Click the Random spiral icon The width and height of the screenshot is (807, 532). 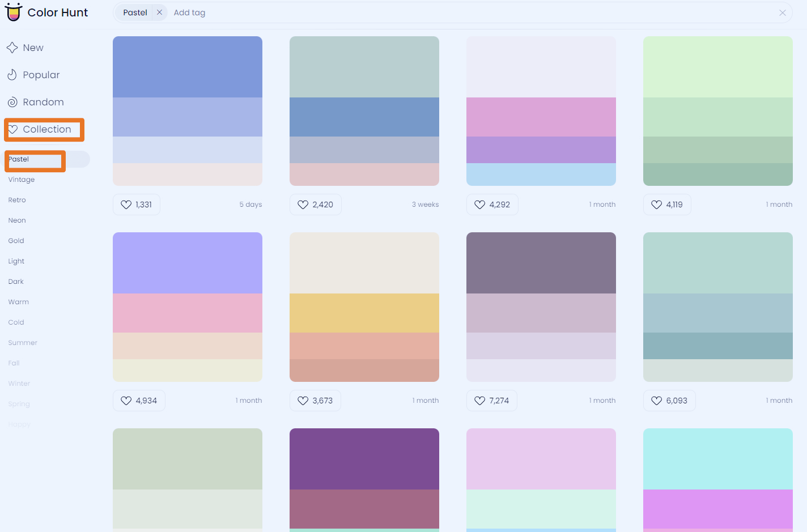pos(12,101)
